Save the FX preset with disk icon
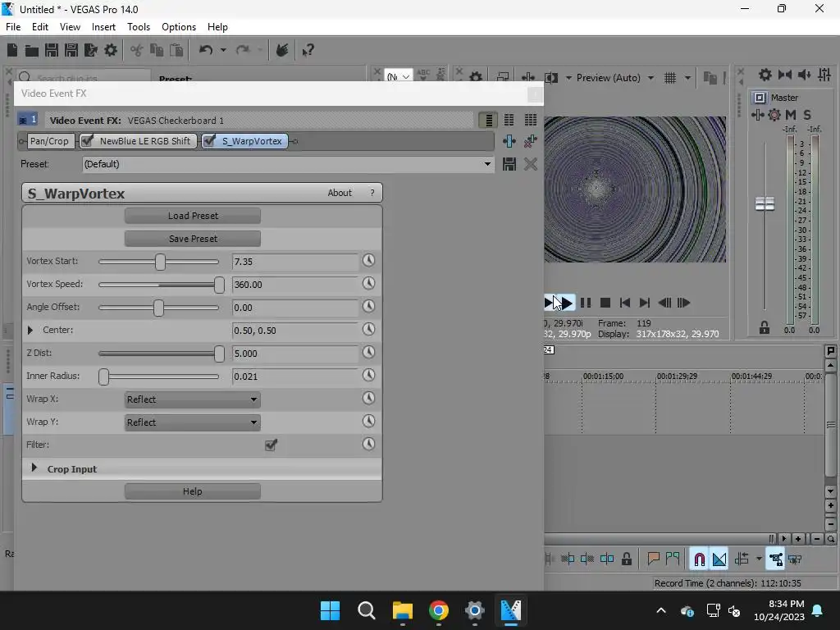 point(509,164)
